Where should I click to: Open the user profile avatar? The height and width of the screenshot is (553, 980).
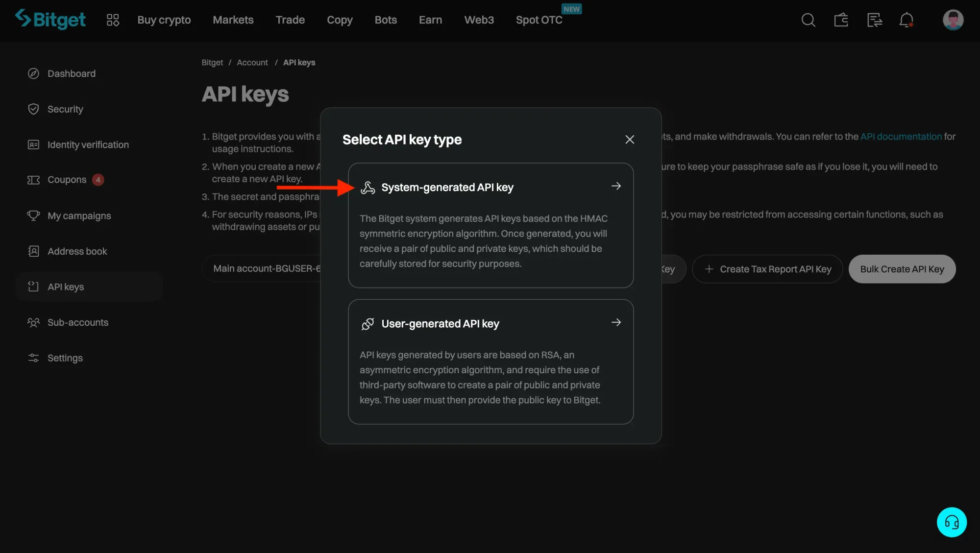click(953, 20)
